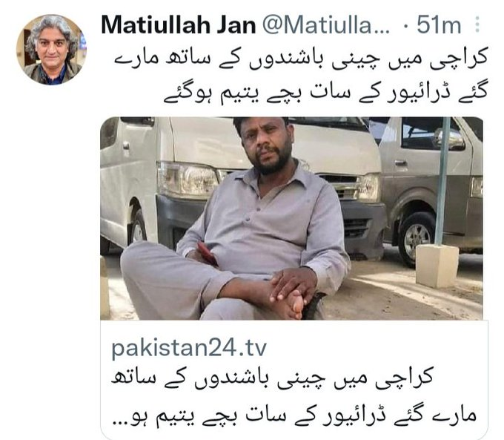Click the concrete pole base in the photo
This screenshot has height=440, width=504.
pos(437,266)
